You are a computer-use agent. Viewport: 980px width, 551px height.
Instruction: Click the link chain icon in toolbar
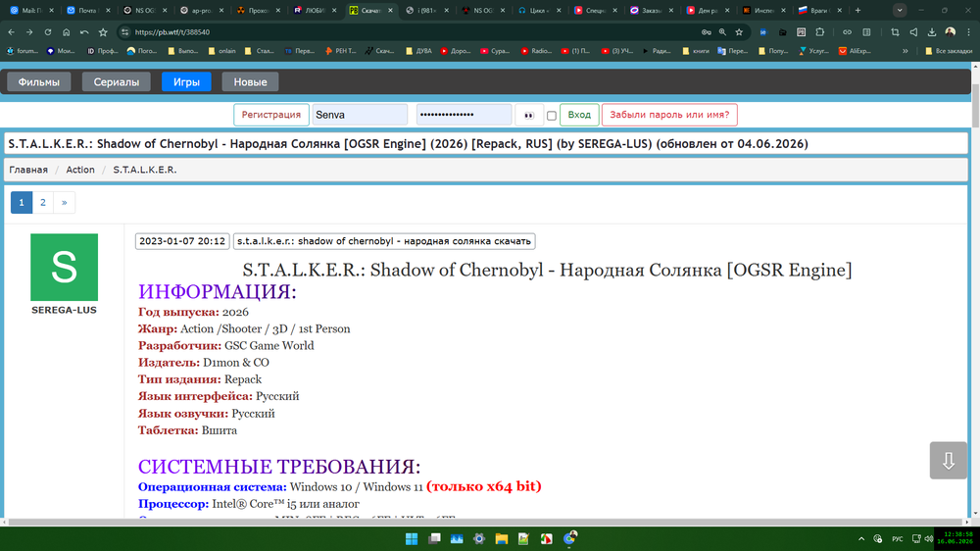[x=847, y=32]
